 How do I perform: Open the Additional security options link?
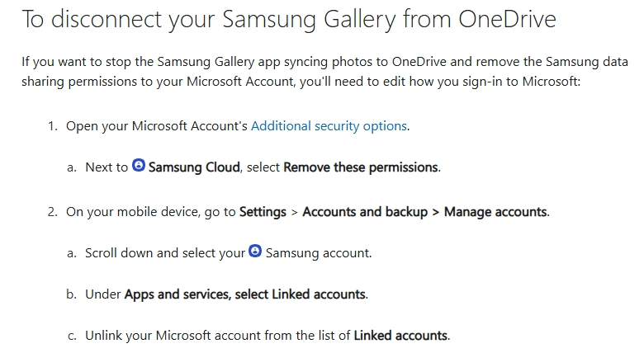(329, 126)
